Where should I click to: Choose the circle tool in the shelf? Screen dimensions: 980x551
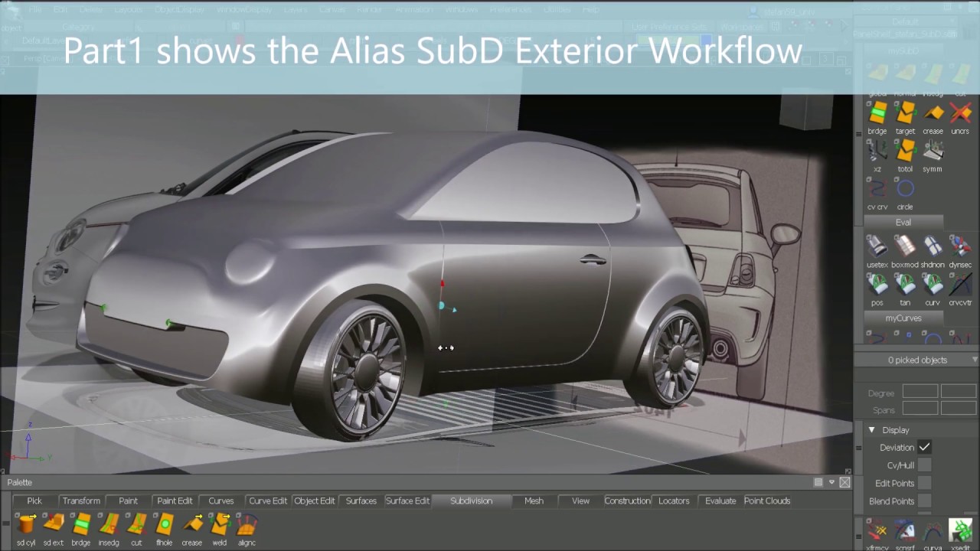click(x=906, y=188)
